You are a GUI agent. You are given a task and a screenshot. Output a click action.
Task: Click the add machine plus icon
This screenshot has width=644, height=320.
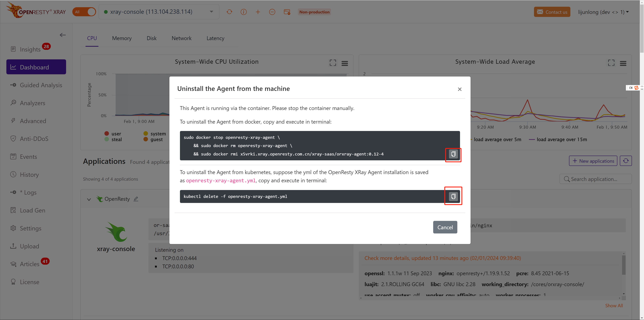(258, 12)
